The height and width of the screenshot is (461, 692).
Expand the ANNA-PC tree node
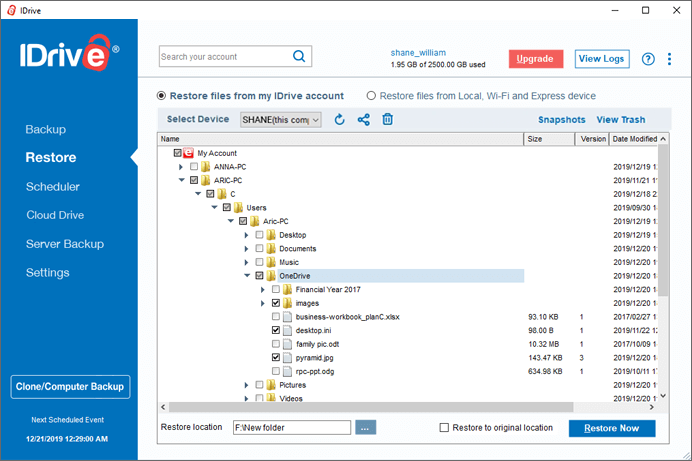pos(181,167)
